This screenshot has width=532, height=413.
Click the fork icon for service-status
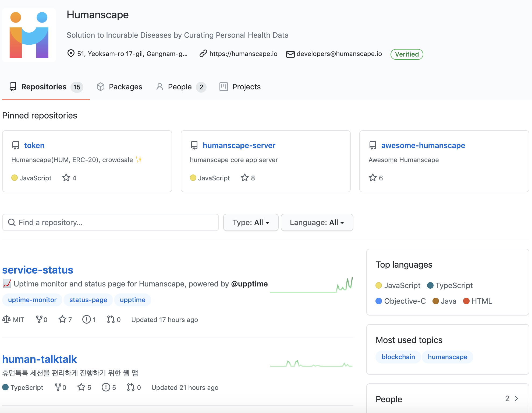(39, 319)
